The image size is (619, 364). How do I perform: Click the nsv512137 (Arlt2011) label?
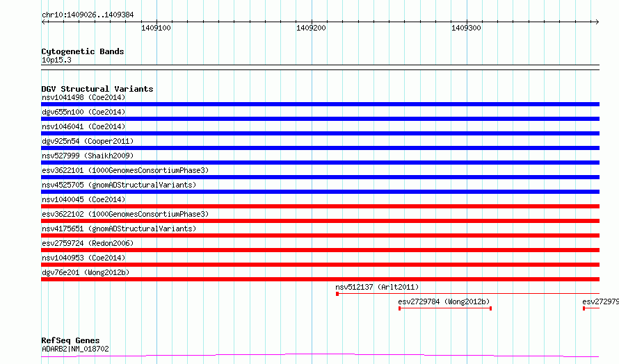(x=377, y=287)
